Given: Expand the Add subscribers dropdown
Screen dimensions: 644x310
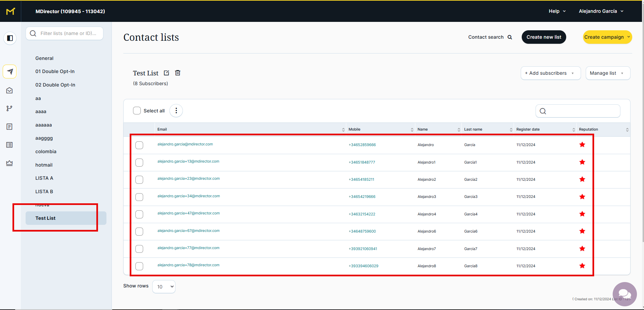Looking at the screenshot, I should pos(550,73).
